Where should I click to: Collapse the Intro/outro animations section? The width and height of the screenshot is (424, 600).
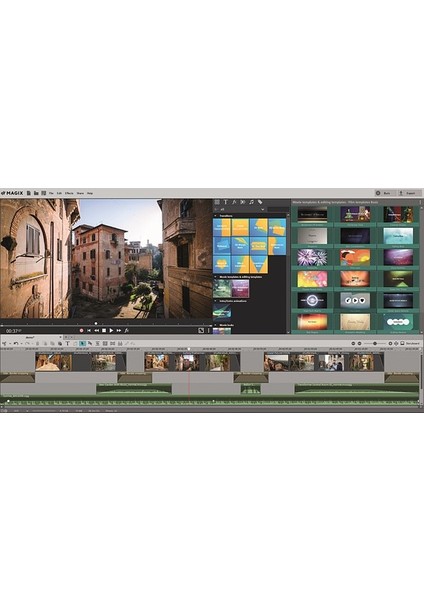(215, 301)
